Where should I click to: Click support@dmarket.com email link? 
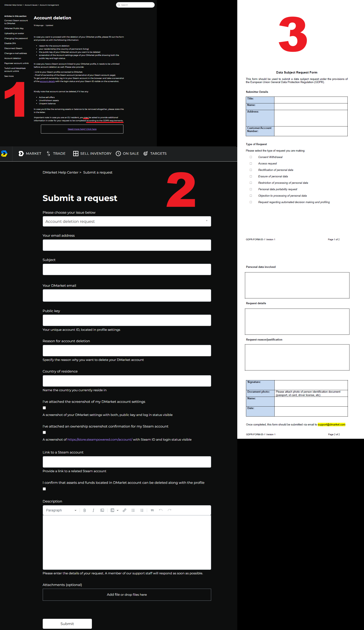click(332, 424)
